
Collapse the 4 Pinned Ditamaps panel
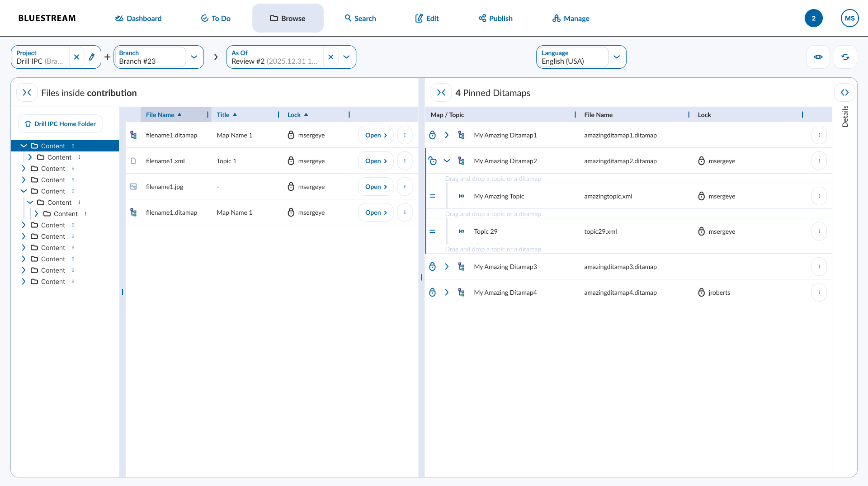click(441, 93)
